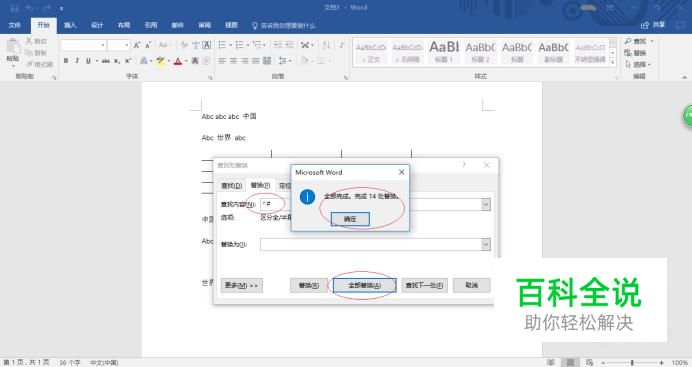692x367 pixels.
Task: Click the sort icon in paragraph group
Action: tap(327, 45)
